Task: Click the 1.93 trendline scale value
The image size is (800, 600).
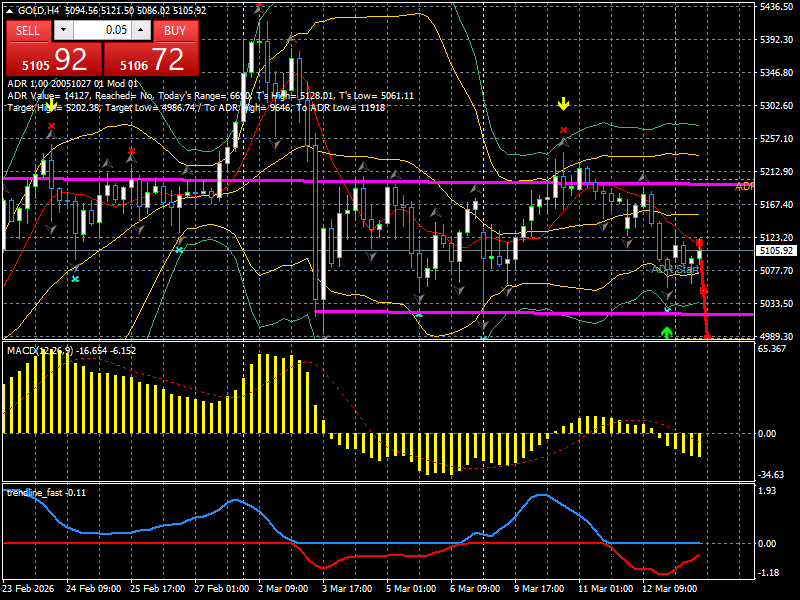Action: coord(767,491)
